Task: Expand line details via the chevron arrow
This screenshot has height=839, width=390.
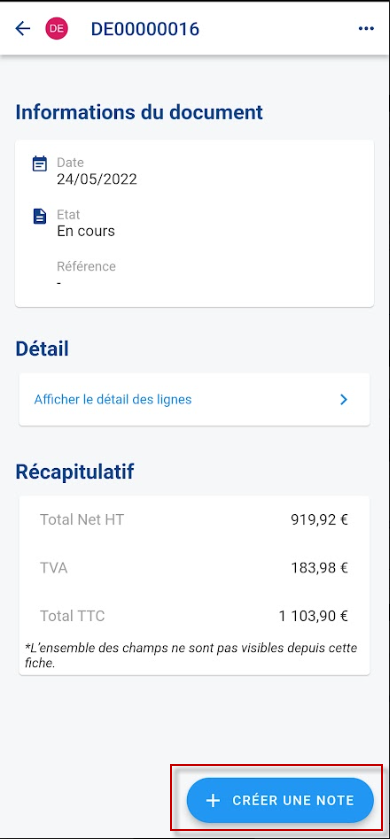Action: point(344,399)
